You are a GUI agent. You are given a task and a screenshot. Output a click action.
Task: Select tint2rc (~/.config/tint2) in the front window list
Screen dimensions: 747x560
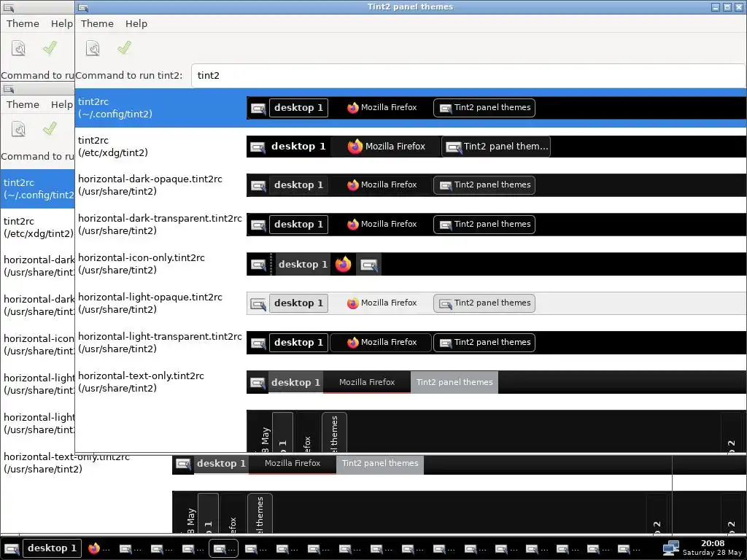click(411, 108)
